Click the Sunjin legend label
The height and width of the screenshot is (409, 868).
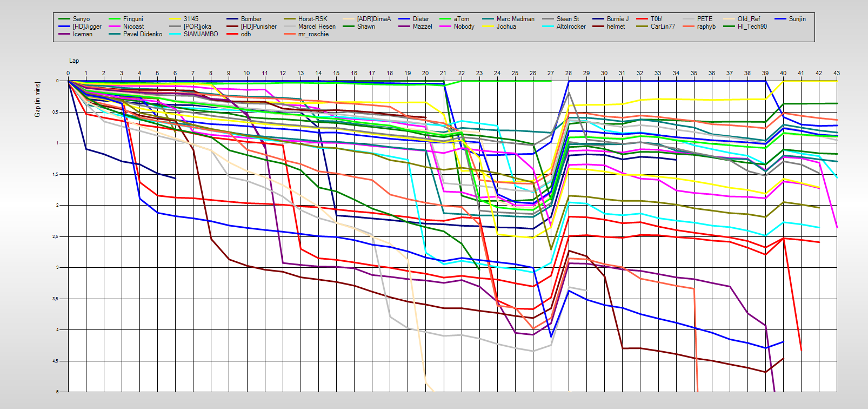[x=797, y=19]
